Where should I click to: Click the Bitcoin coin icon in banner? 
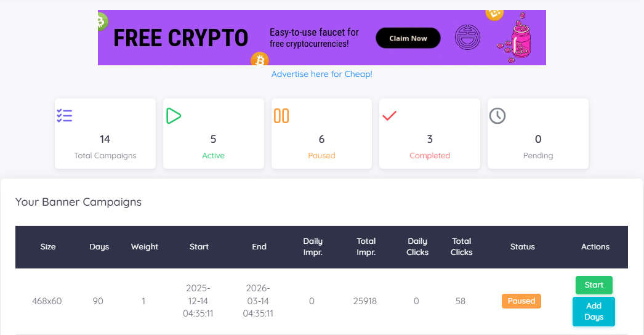coord(260,60)
